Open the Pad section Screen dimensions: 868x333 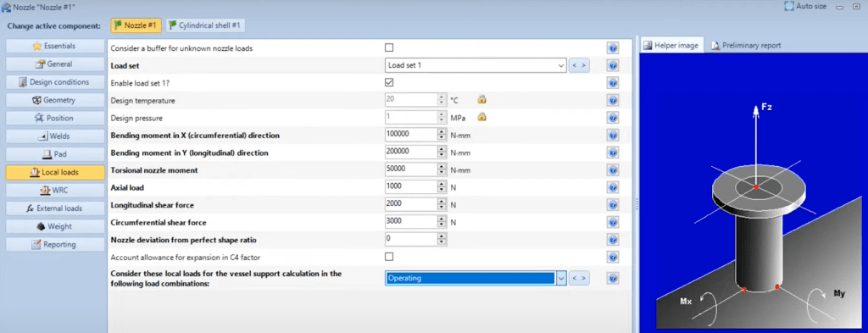tap(55, 154)
